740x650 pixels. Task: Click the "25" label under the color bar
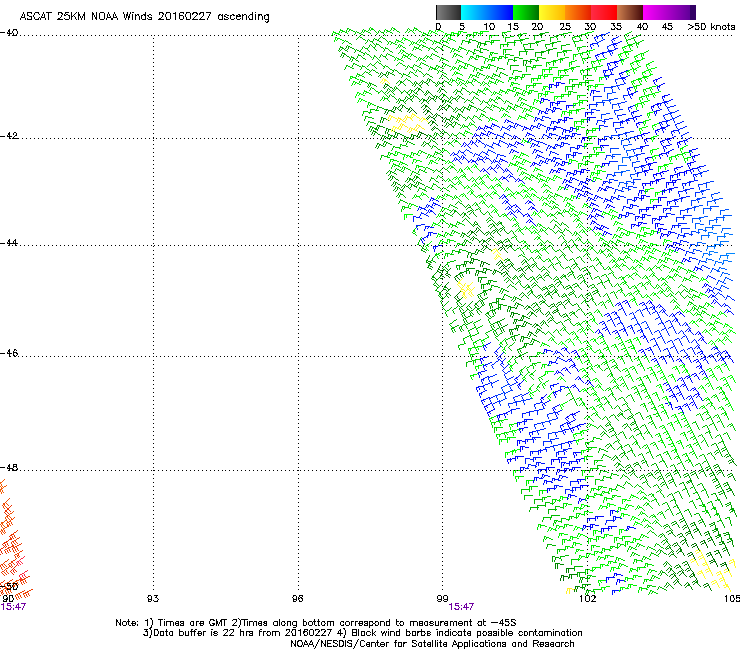coord(565,27)
